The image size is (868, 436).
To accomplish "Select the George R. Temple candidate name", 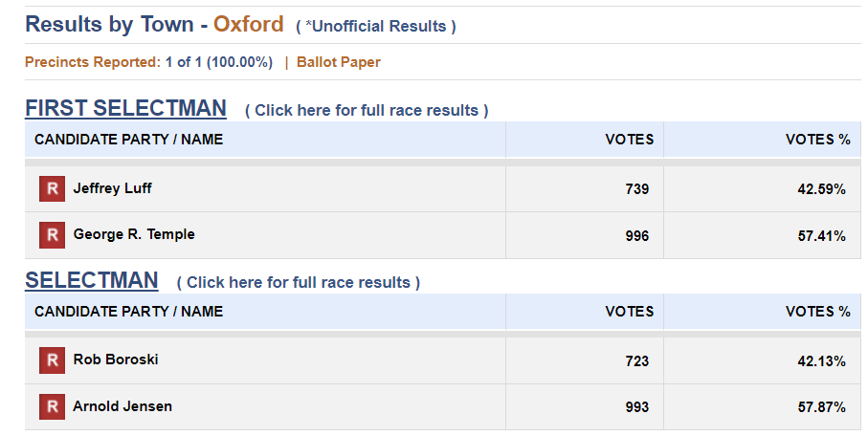I will (134, 234).
